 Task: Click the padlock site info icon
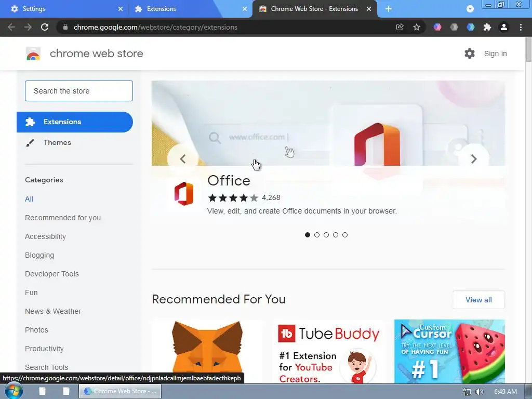tap(65, 27)
